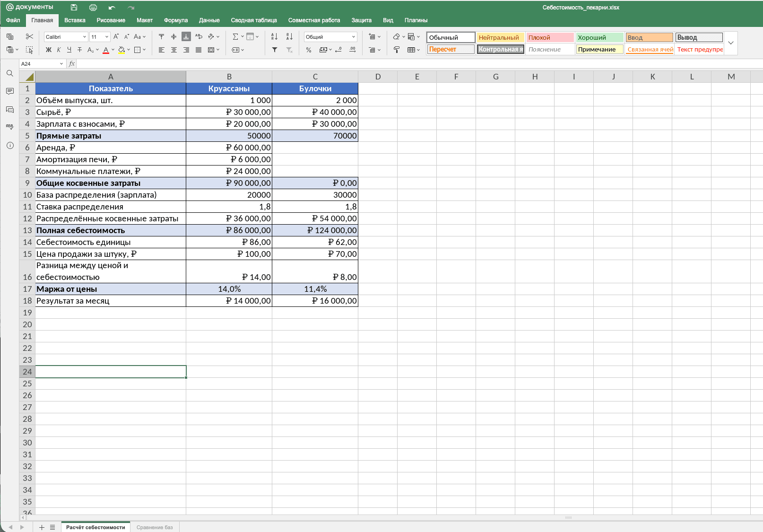Viewport: 763px width, 532px height.
Task: Click the print icon in title bar
Action: (93, 7)
